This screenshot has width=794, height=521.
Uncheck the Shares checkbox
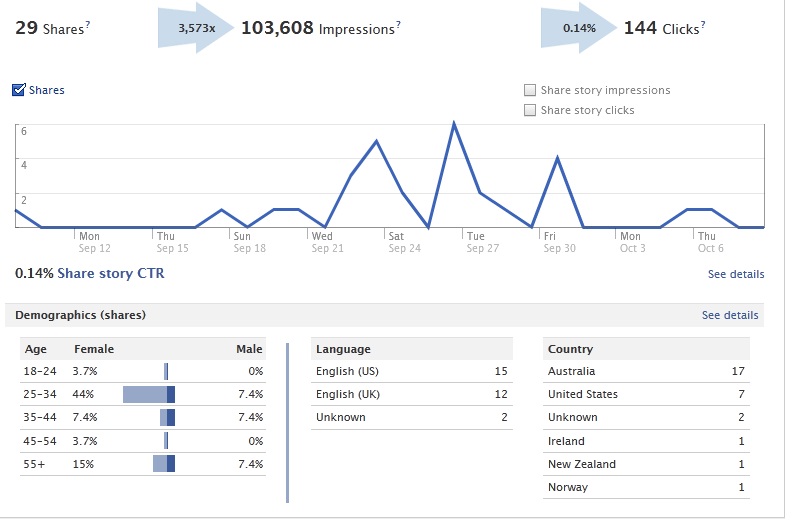coord(18,90)
